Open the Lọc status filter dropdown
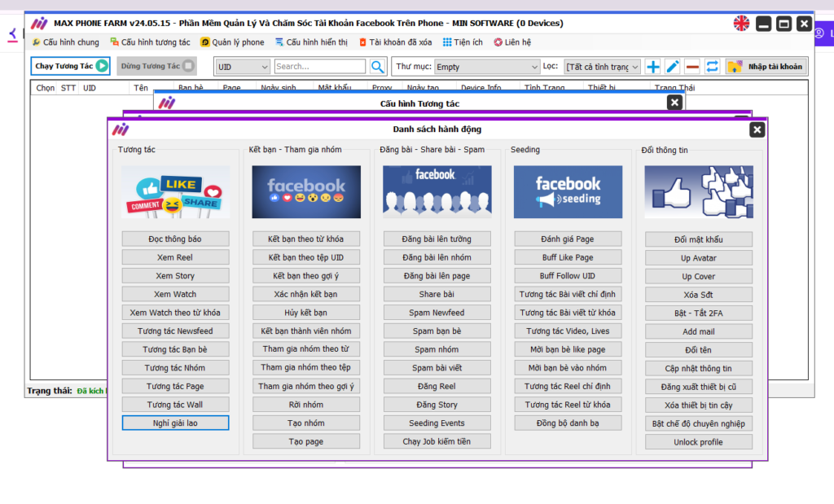 603,67
